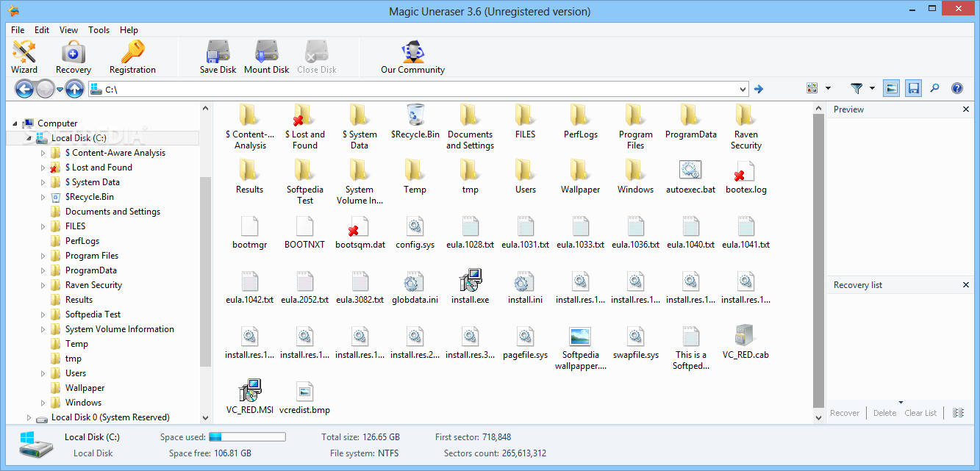
Task: Open the filter funnel icon
Action: (x=856, y=88)
